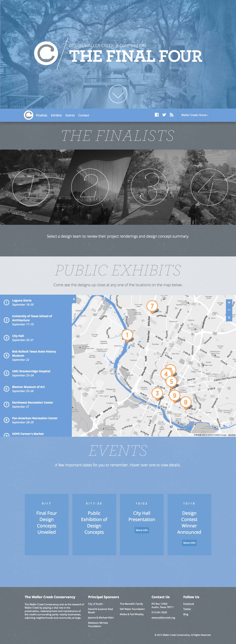The width and height of the screenshot is (236, 644).
Task: Click the phone number 512-541-3520
Action: click(159, 612)
